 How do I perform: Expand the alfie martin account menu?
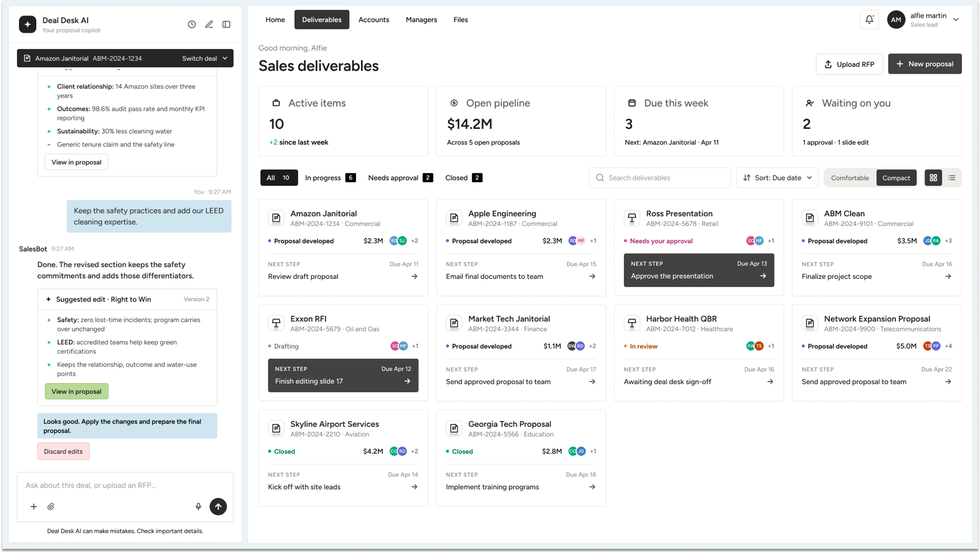click(956, 20)
